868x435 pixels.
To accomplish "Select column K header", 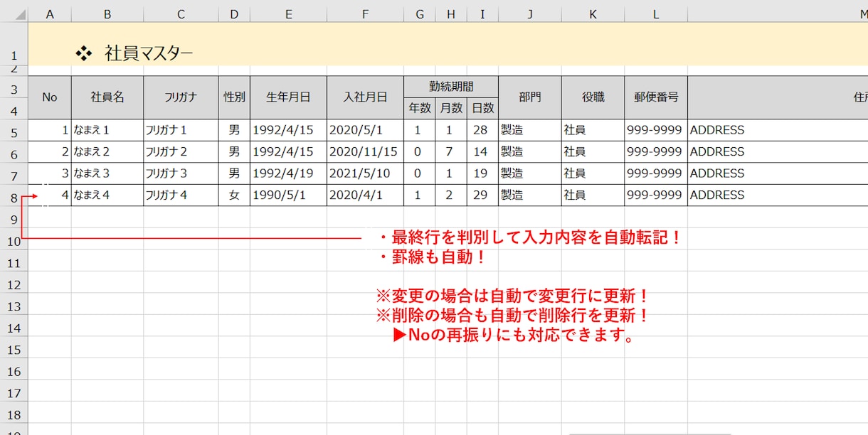I will (593, 14).
